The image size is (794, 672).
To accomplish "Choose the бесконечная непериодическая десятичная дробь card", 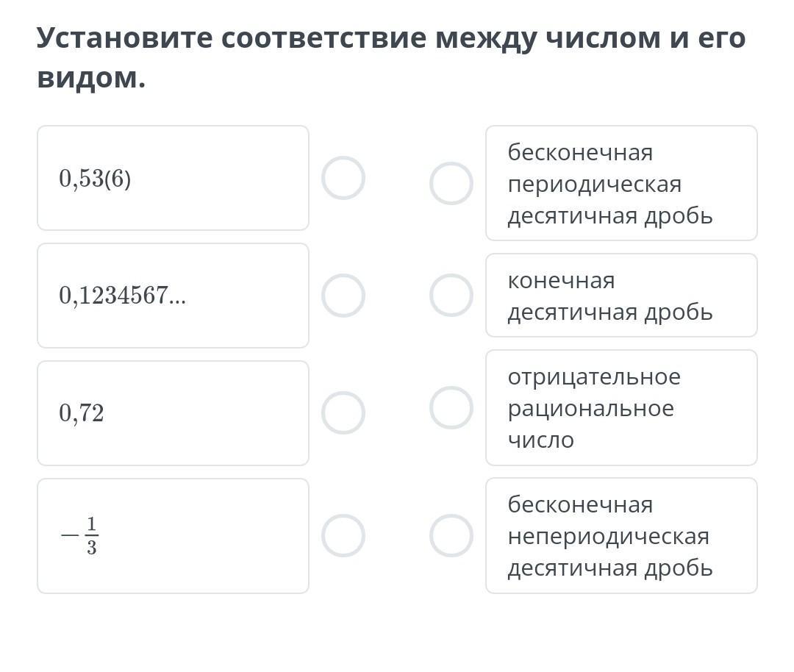I will point(621,535).
